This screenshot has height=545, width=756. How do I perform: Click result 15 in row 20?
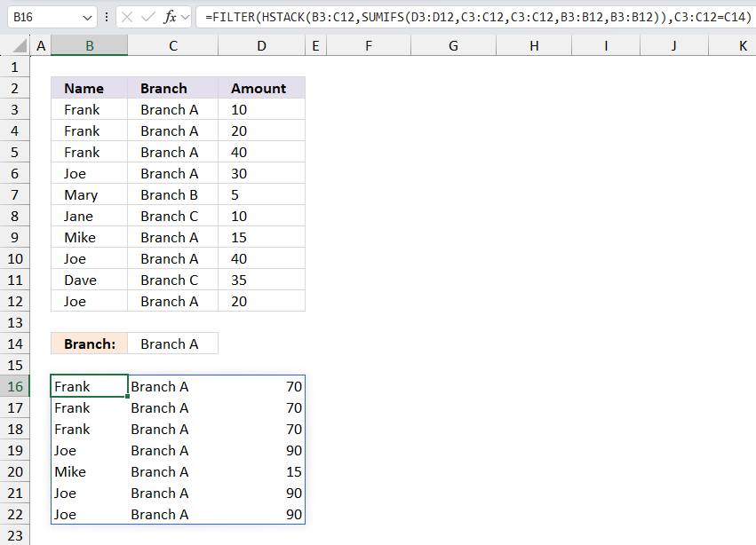[262, 471]
